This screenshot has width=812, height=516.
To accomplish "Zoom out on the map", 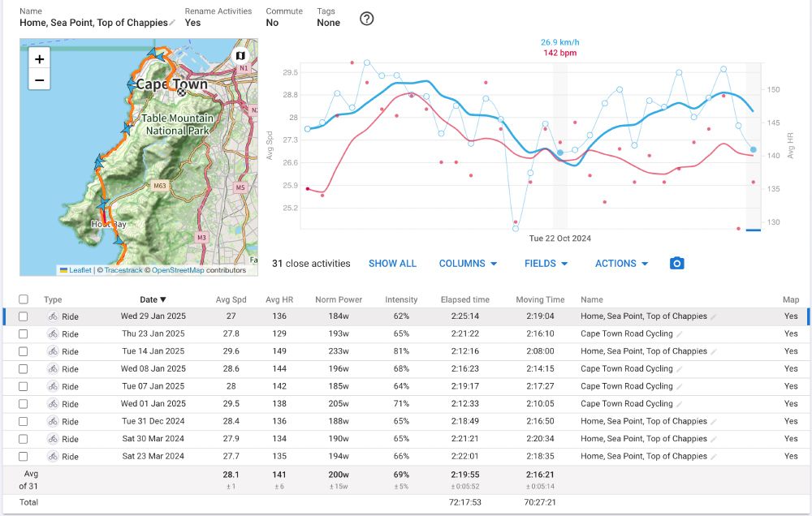I will [x=39, y=80].
